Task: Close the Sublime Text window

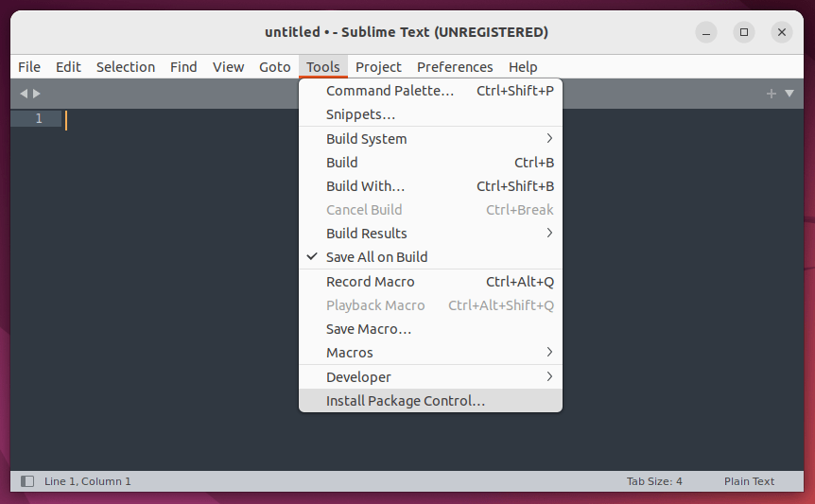Action: [781, 32]
